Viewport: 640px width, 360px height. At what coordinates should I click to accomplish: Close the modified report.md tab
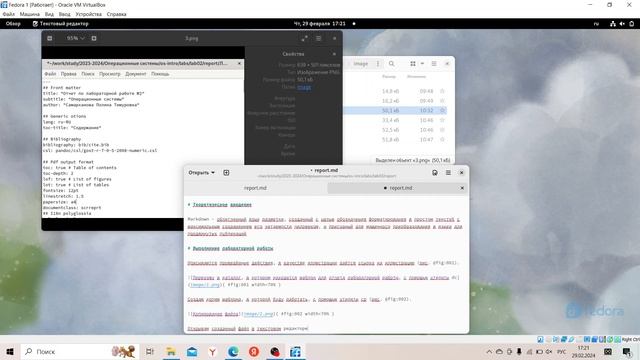click(x=462, y=188)
